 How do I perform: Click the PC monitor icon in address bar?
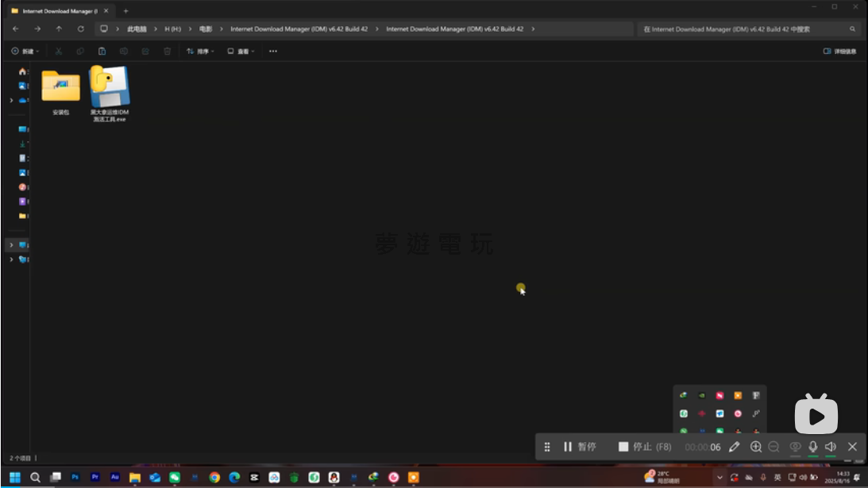point(103,29)
